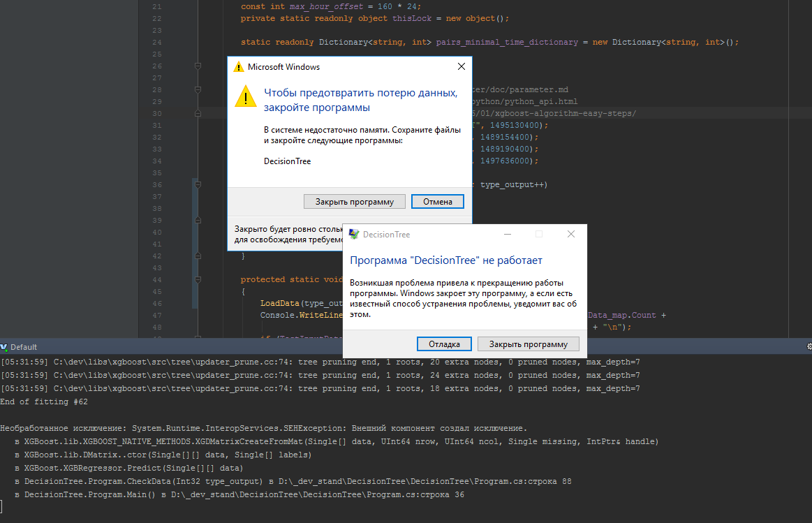Image resolution: width=812 pixels, height=523 pixels.
Task: Click the value 1489154400 in the code
Action: point(505,138)
